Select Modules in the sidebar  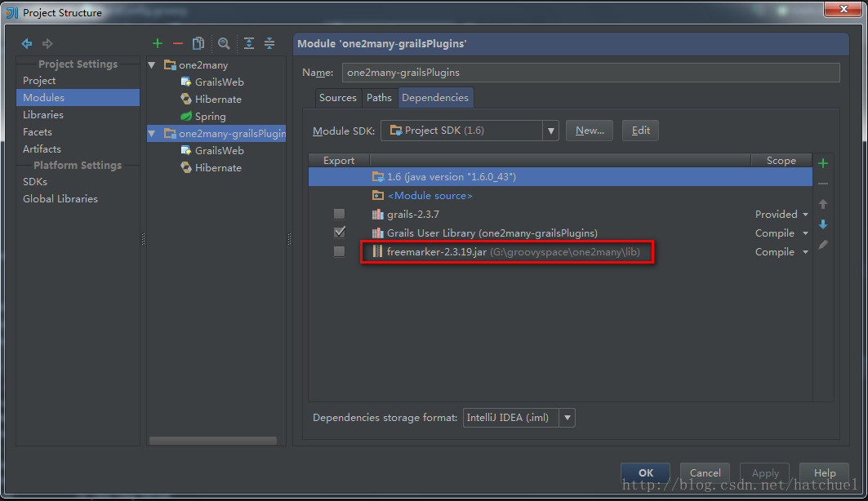(78, 97)
